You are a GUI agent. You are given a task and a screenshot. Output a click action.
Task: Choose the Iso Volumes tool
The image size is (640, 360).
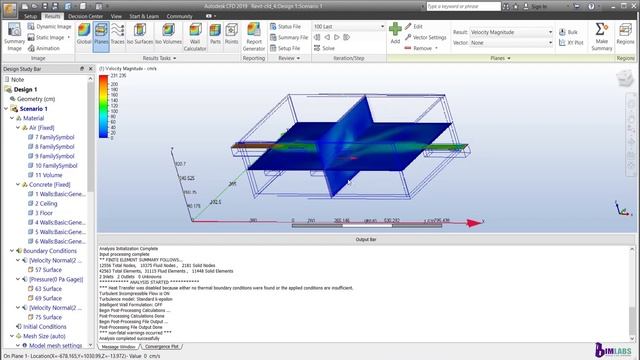(168, 34)
